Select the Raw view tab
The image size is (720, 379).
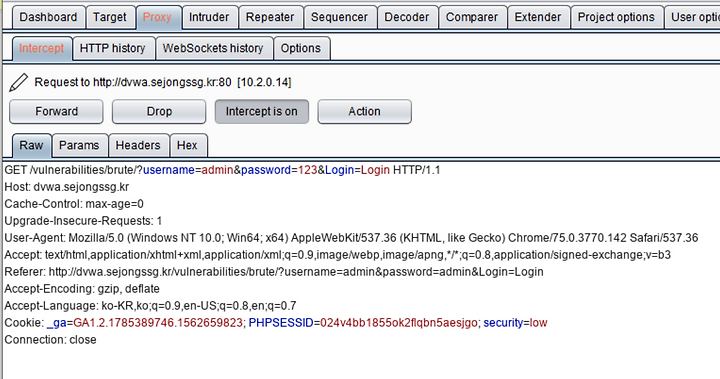pyautogui.click(x=31, y=146)
